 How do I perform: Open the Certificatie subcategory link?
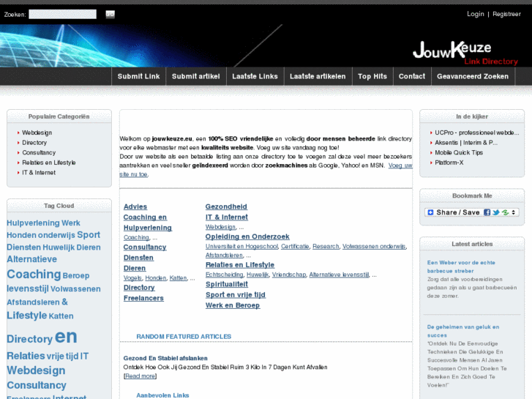[295, 246]
